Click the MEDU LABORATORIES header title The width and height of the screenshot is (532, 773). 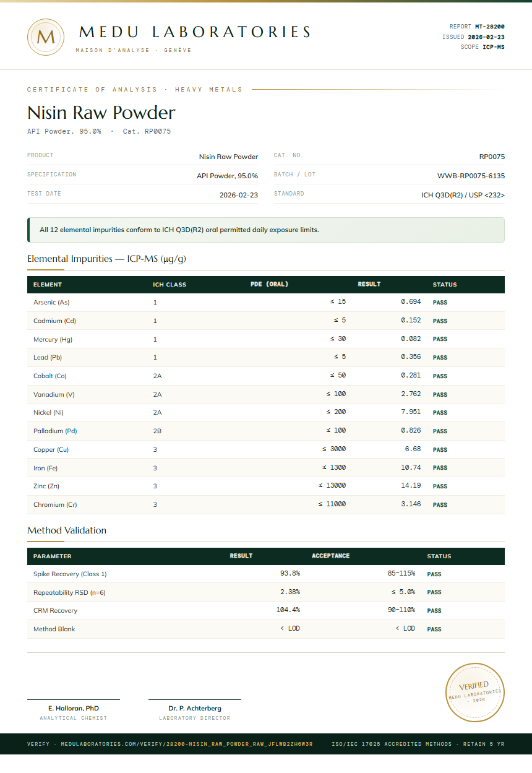195,32
